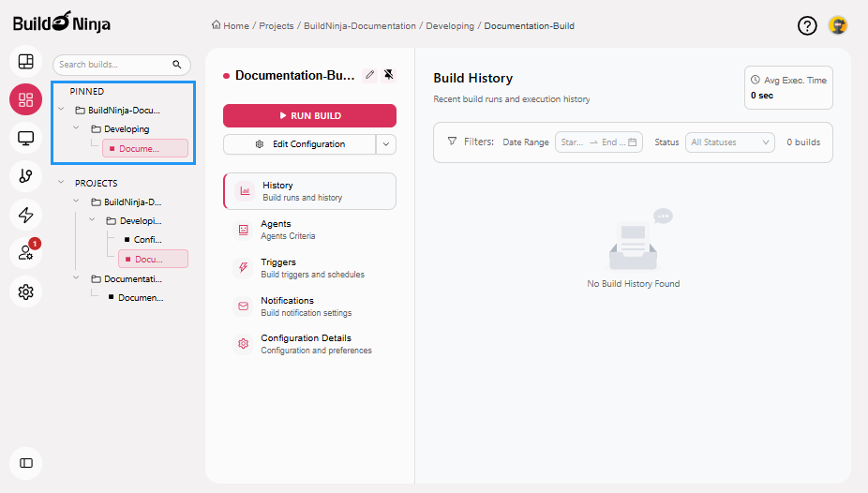
Task: Toggle the sidebar panel collapse button
Action: (25, 463)
